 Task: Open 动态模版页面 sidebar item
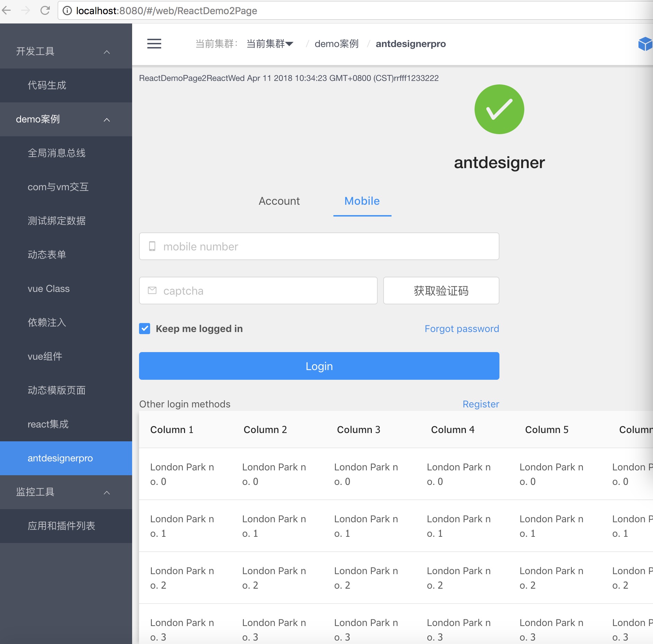[66, 390]
